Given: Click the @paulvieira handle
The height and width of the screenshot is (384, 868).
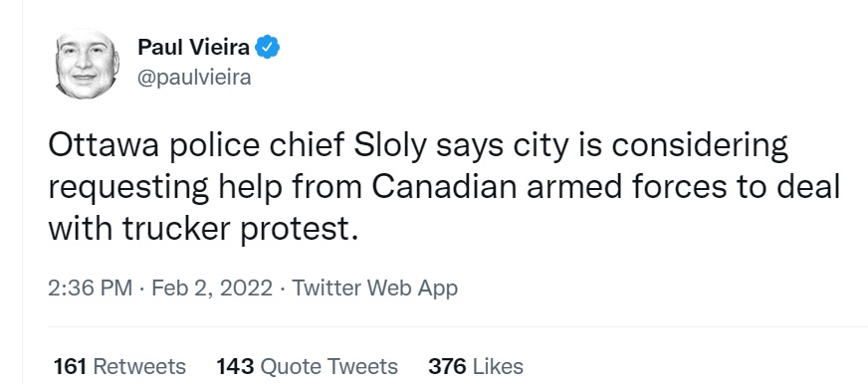Looking at the screenshot, I should click(x=194, y=78).
